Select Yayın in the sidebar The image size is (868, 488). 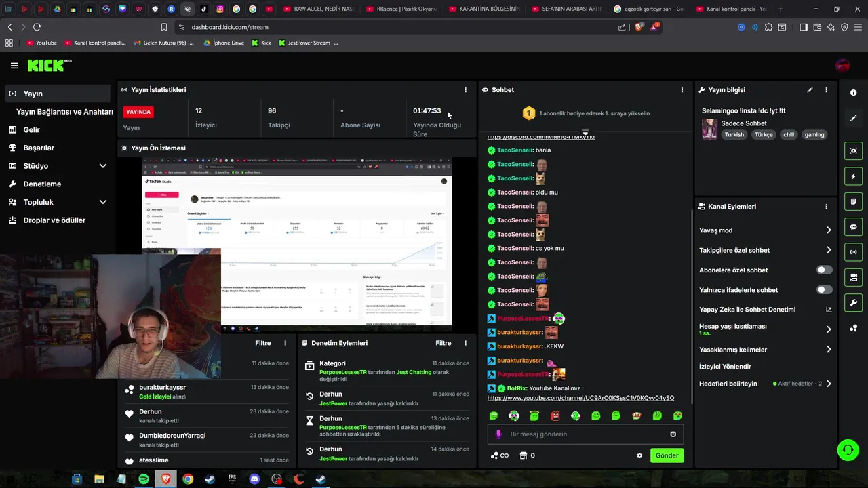[x=58, y=94]
